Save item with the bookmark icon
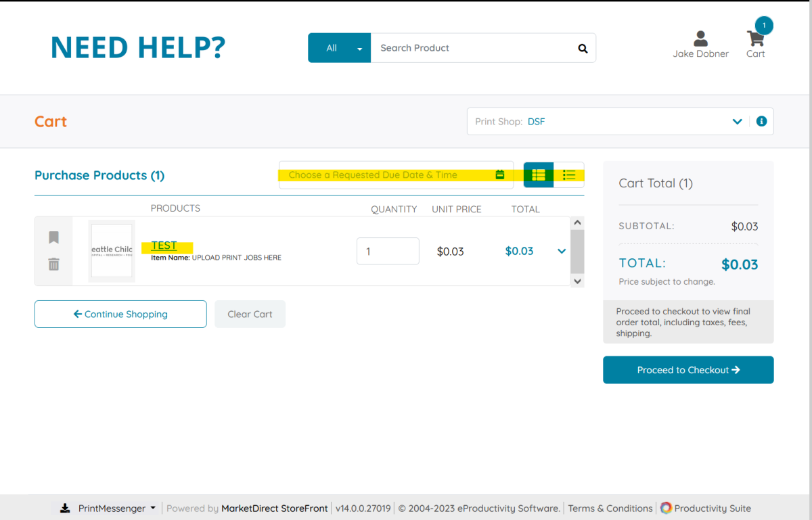The width and height of the screenshot is (812, 520). [54, 237]
